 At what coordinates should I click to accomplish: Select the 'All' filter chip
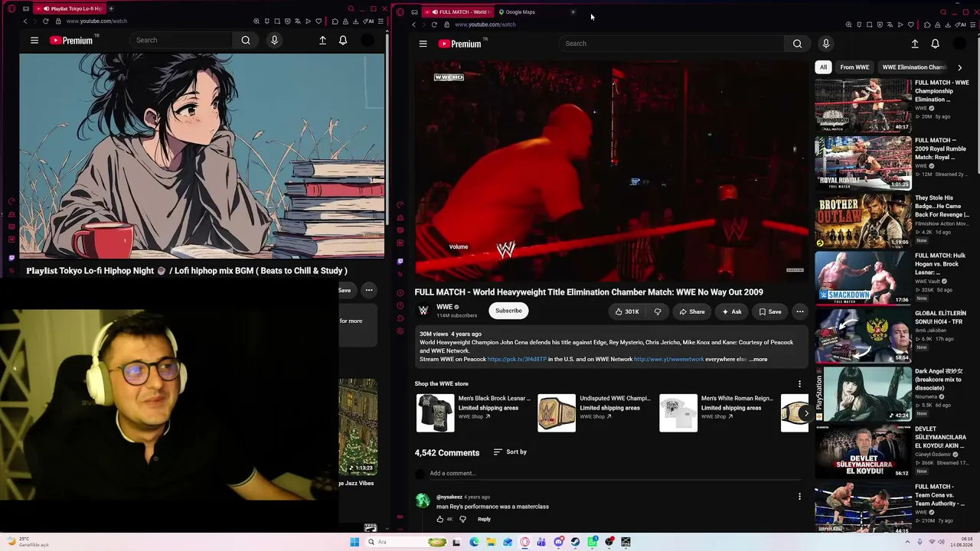(x=823, y=67)
